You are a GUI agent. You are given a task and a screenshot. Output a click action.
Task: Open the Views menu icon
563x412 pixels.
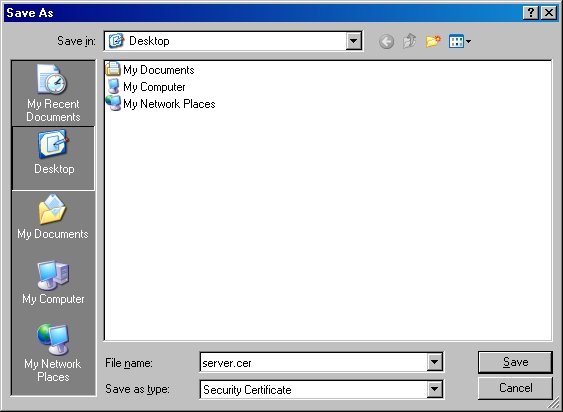coord(456,41)
